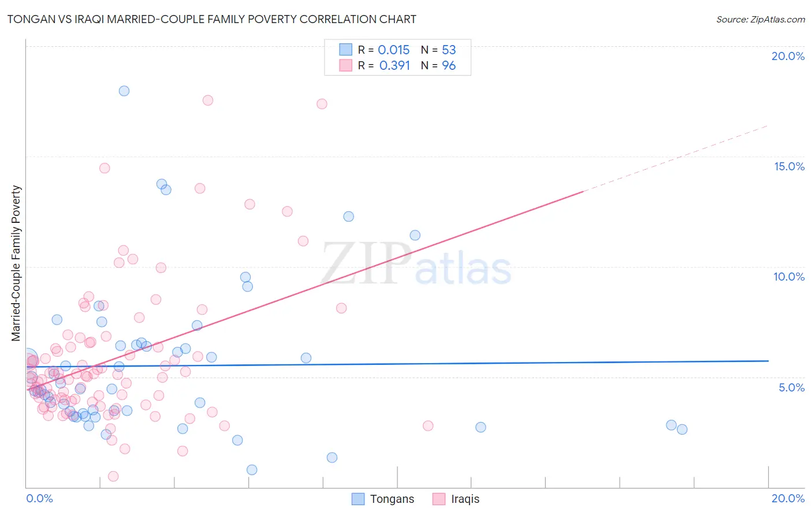Click the blue Tongans legend swatch at bottom
Screen dimensions: 812x515
[x=358, y=499]
